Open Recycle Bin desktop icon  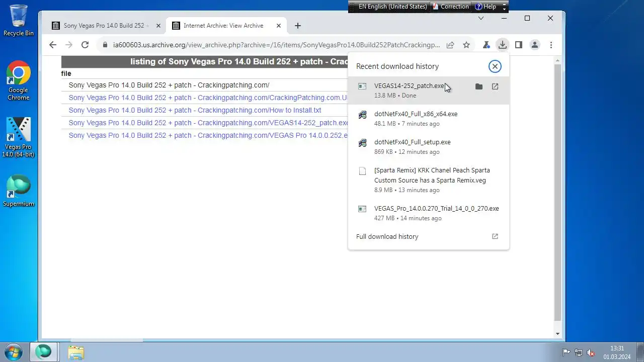coord(19,21)
